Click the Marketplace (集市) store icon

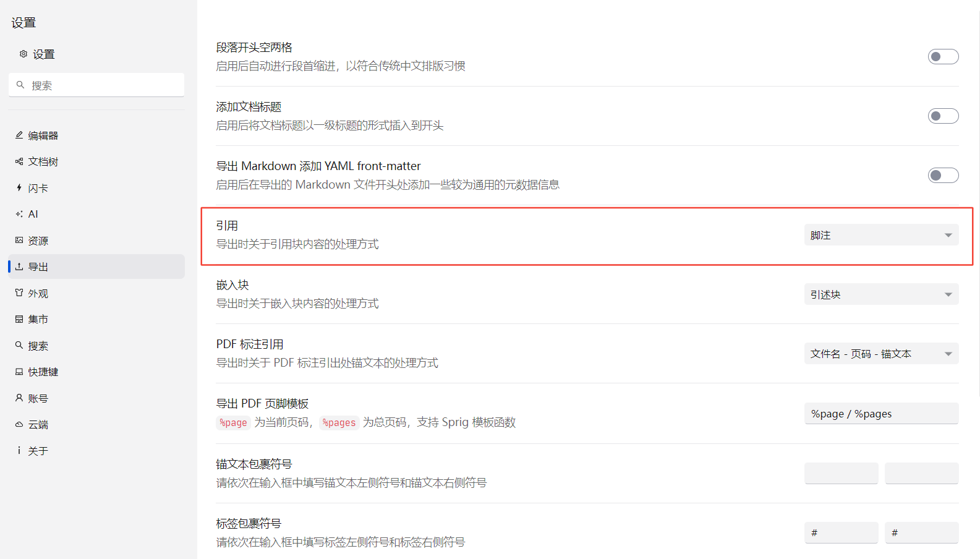tap(19, 319)
